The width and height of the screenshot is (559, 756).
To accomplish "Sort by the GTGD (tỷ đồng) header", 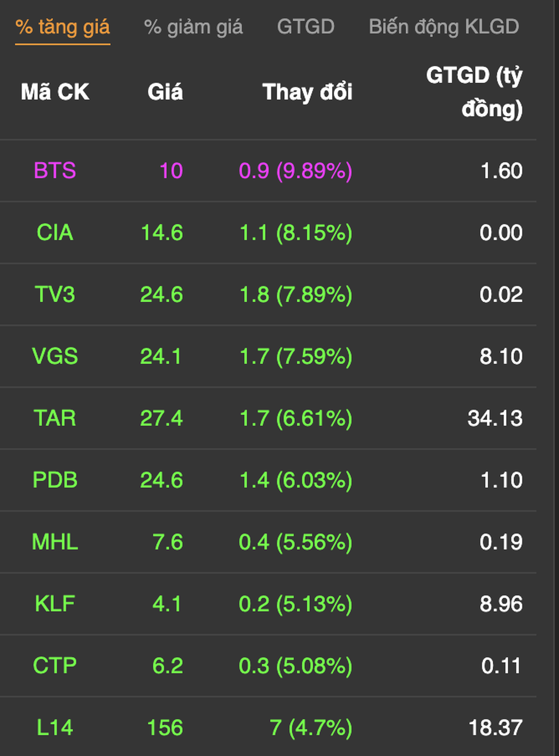I will 474,92.
